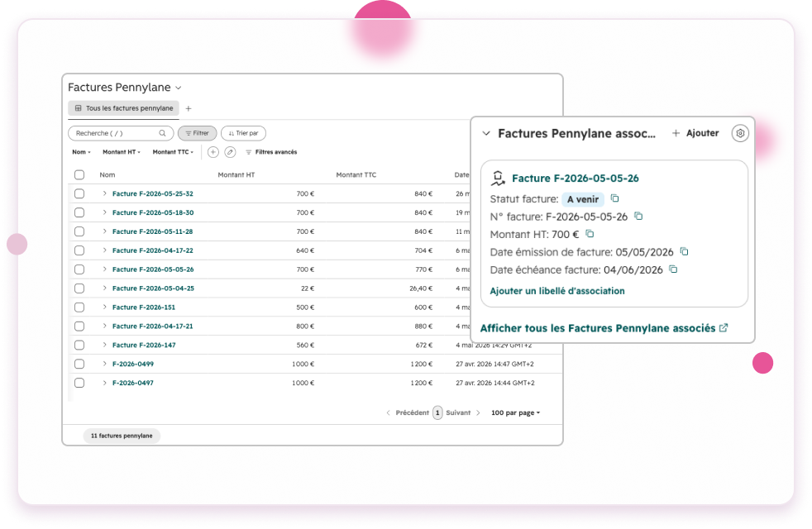Toggle the select-all checkbox in table header
812x529 pixels.
[79, 174]
